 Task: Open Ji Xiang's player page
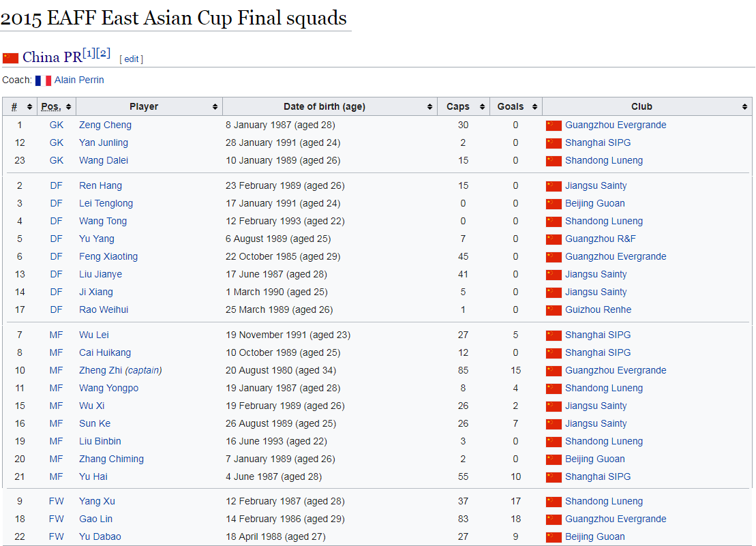tap(96, 292)
